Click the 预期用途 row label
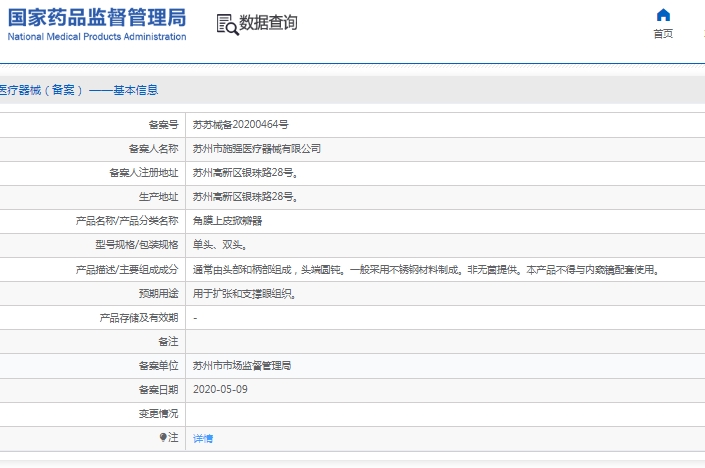Screen dimensions: 705x468 [159, 294]
